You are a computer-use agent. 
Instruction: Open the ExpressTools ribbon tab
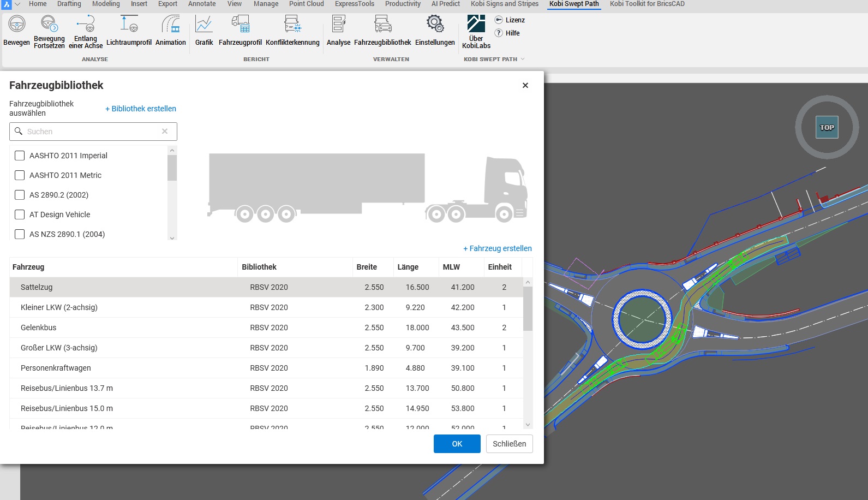click(355, 4)
